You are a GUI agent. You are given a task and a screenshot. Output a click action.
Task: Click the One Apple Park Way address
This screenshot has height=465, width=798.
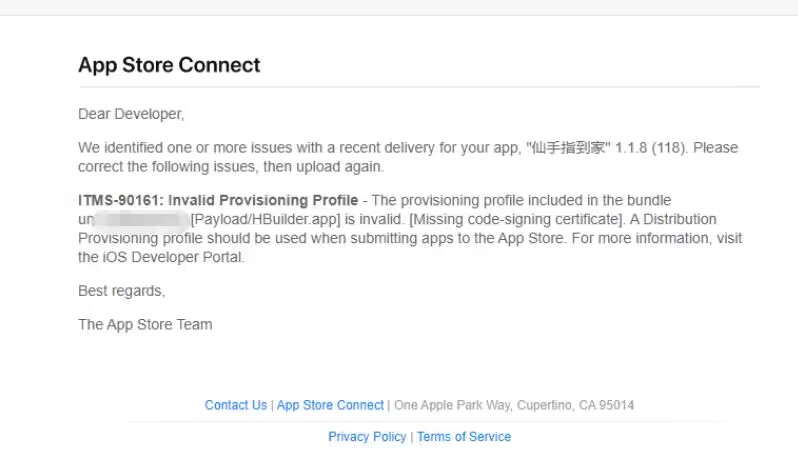point(514,405)
